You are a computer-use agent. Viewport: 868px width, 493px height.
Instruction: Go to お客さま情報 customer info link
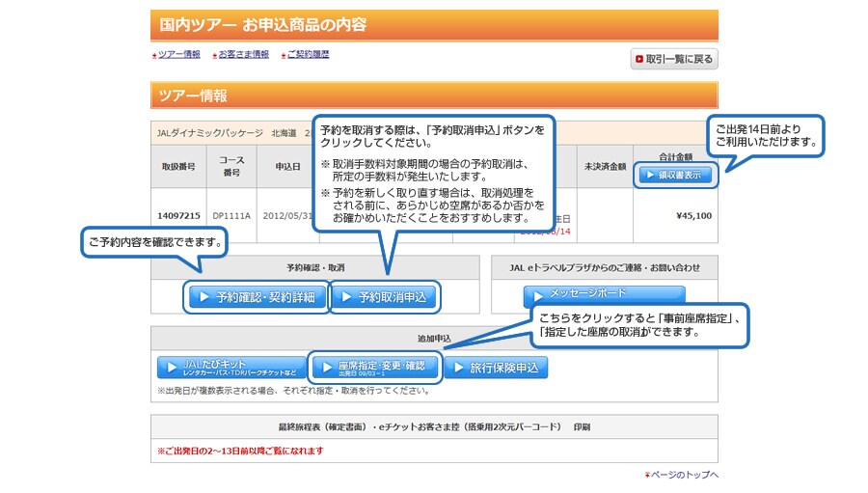point(243,55)
